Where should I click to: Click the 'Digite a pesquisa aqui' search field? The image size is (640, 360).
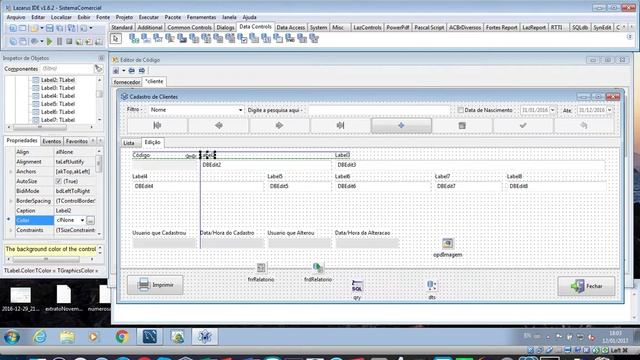(x=379, y=110)
